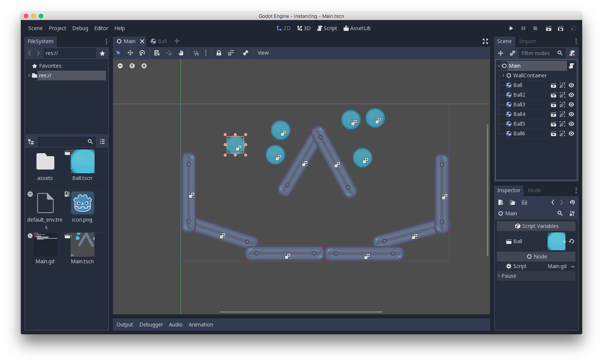Viewport: 603px width, 364px height.
Task: Toggle distraction-free fullscreen mode
Action: (x=485, y=41)
